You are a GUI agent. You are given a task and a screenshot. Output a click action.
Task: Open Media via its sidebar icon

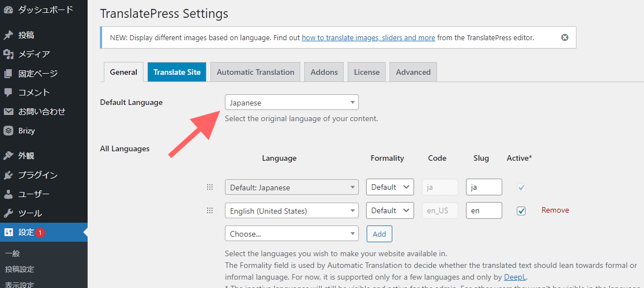(8, 54)
